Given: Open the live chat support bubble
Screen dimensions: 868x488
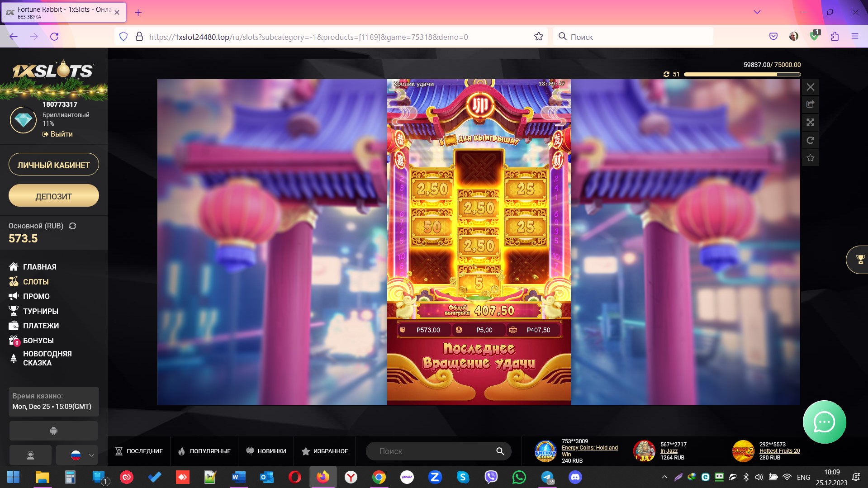Looking at the screenshot, I should 824,422.
